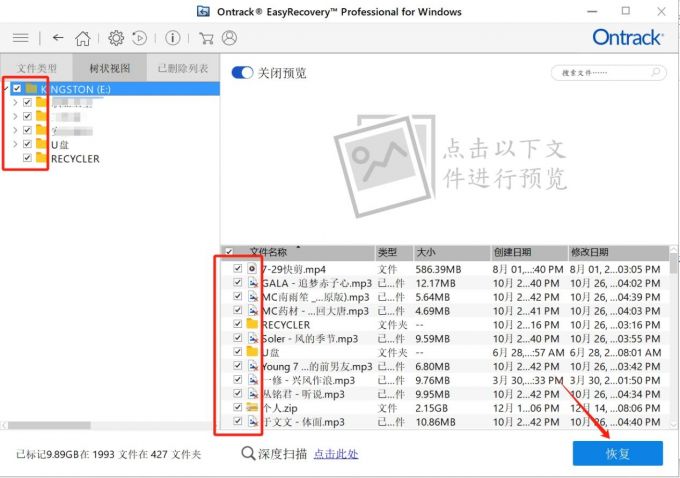Viewport: 680px width, 478px height.
Task: Expand the second blurred folder under KINGSTON
Action: (x=15, y=116)
